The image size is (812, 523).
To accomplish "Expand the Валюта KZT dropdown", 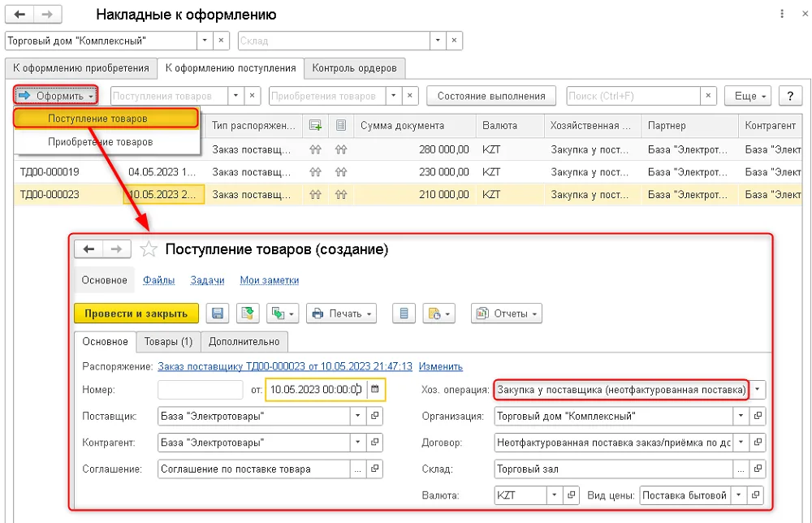I will pyautogui.click(x=554, y=495).
